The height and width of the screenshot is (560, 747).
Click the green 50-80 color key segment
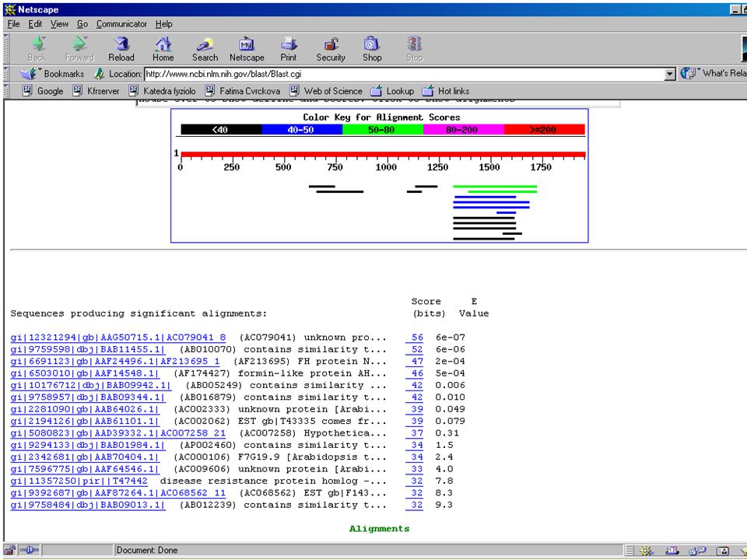(383, 130)
